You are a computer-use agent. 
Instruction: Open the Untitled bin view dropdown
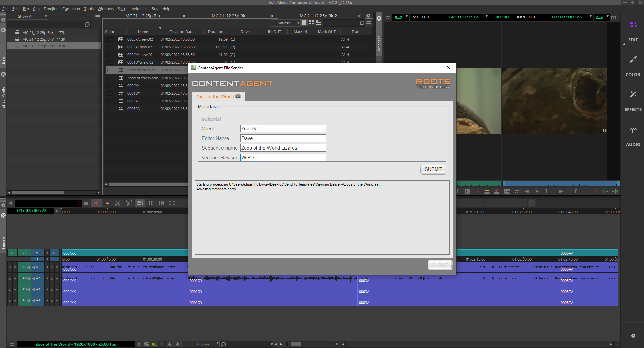click(286, 23)
